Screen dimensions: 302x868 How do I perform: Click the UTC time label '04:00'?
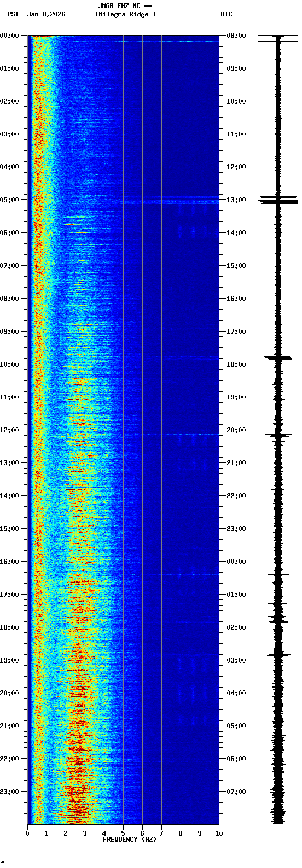click(x=236, y=693)
